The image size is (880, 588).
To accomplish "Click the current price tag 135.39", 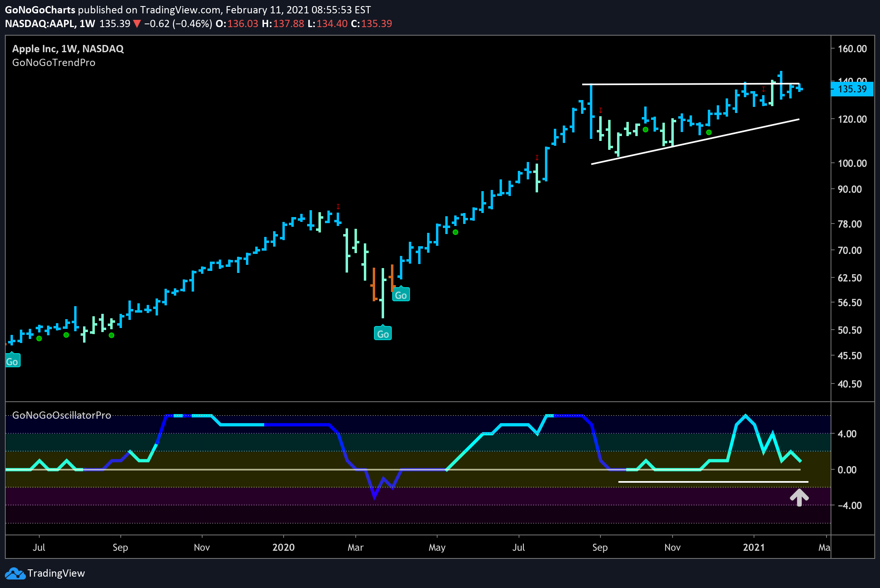I will coord(852,89).
